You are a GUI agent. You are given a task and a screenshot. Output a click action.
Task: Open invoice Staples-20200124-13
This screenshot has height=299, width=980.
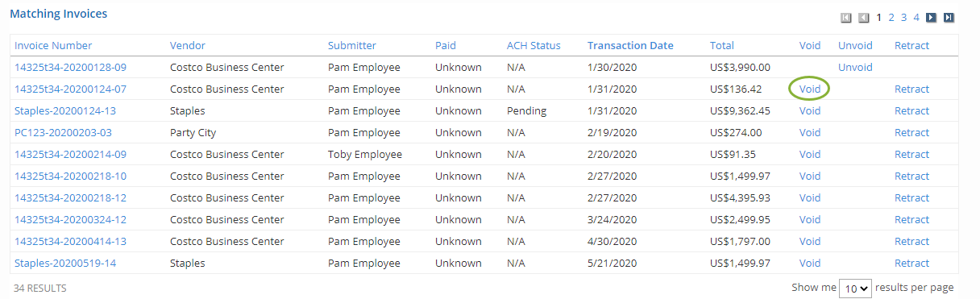point(65,110)
